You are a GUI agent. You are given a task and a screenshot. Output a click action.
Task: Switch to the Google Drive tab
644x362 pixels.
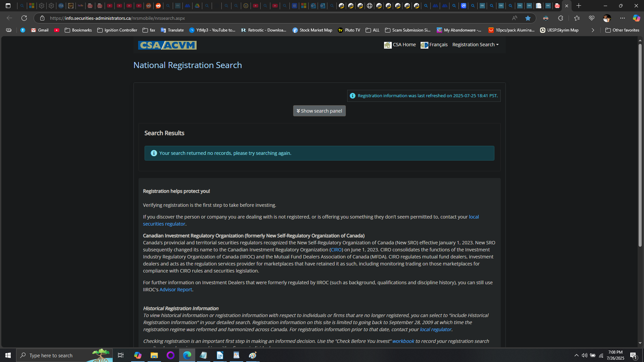(197, 6)
